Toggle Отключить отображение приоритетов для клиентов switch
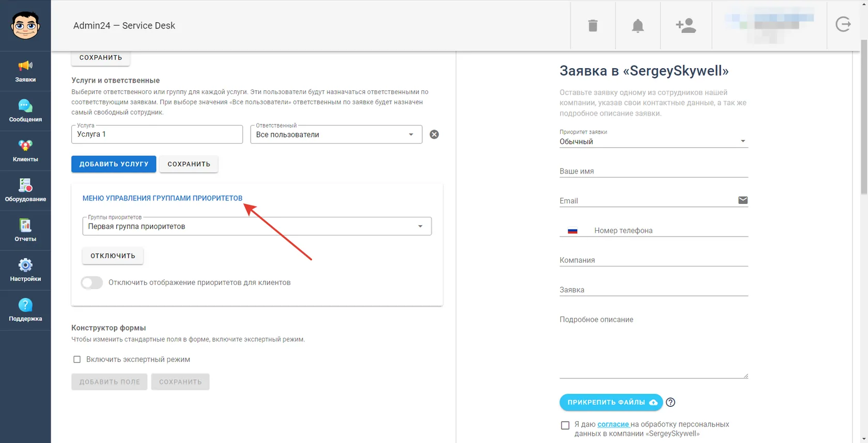868x443 pixels. [92, 282]
